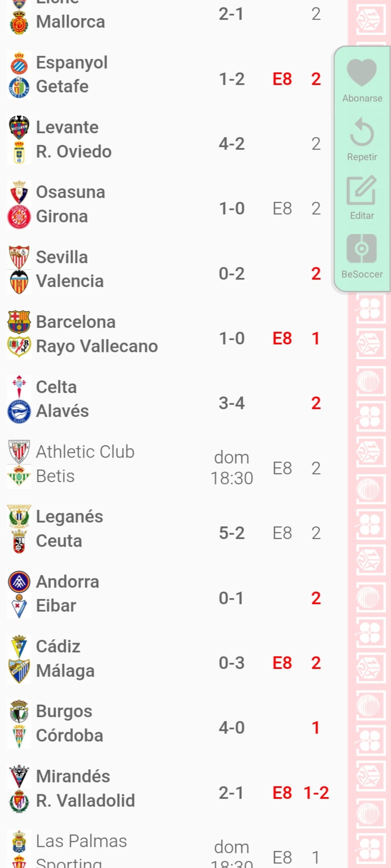Tap the Repetir circular arrow icon
The width and height of the screenshot is (391, 868).
(x=362, y=132)
